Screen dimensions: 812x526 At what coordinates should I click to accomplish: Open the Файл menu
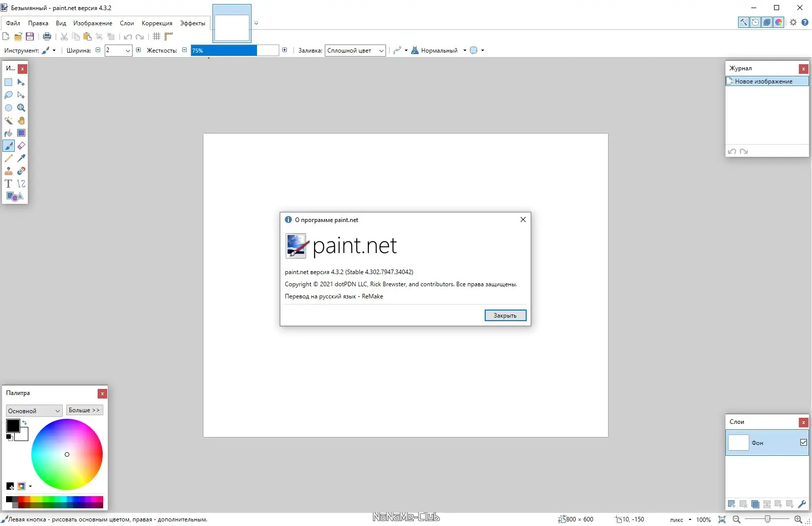(x=13, y=23)
